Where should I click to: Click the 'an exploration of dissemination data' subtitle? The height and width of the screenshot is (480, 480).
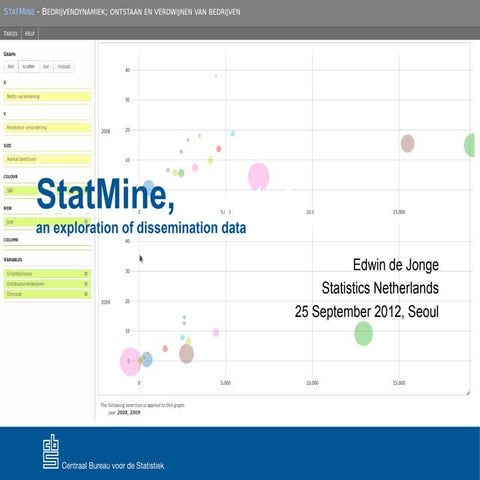click(141, 228)
